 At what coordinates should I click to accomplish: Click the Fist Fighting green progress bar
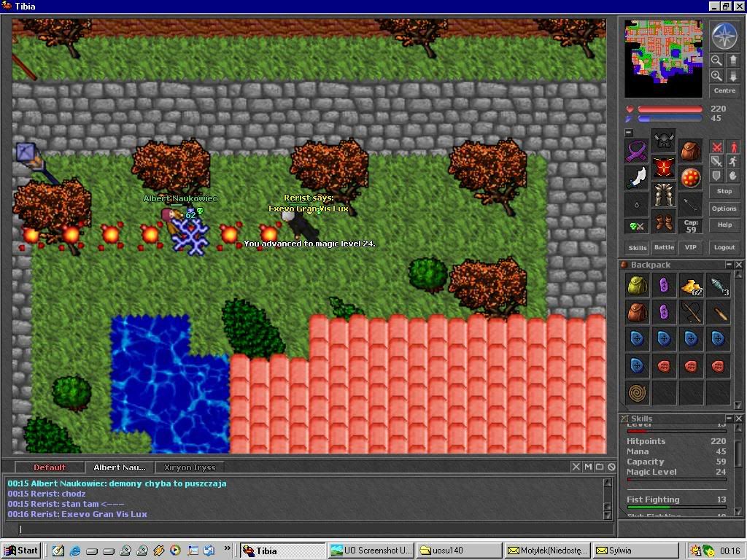[x=676, y=507]
